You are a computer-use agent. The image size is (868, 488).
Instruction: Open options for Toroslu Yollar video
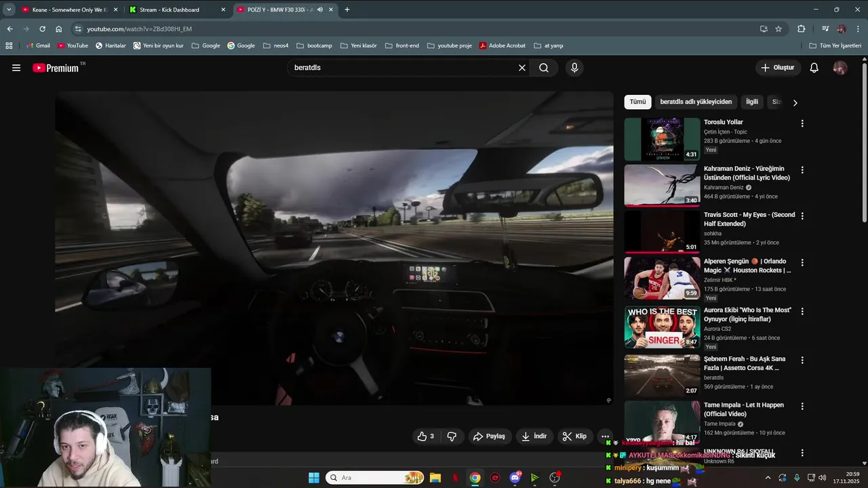click(x=802, y=123)
